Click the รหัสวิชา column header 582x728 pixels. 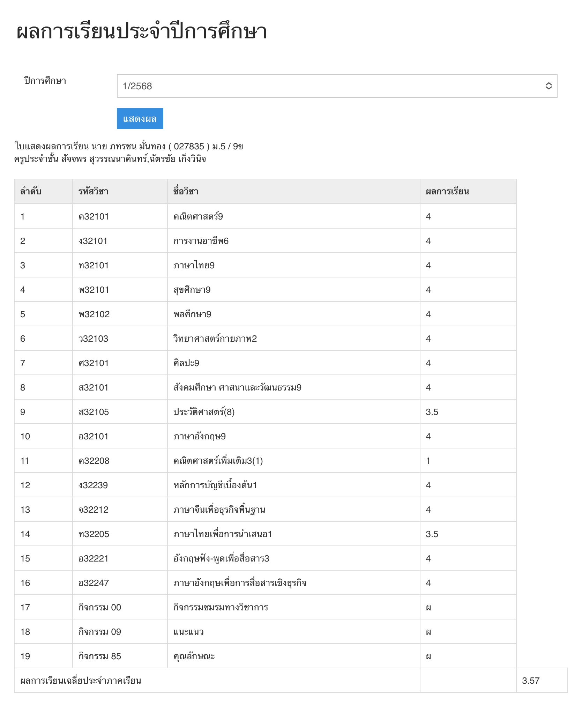tap(93, 191)
